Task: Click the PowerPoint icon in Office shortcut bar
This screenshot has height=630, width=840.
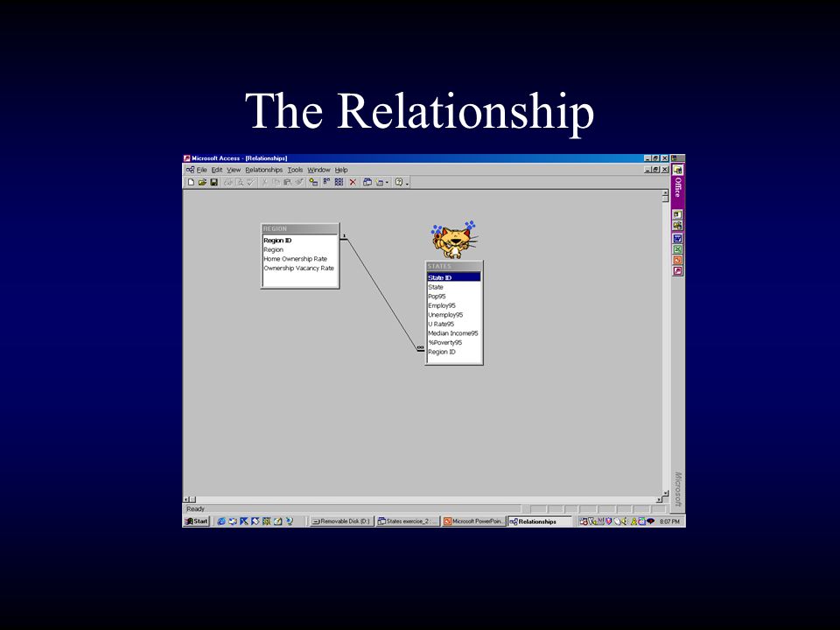Action: (x=677, y=261)
